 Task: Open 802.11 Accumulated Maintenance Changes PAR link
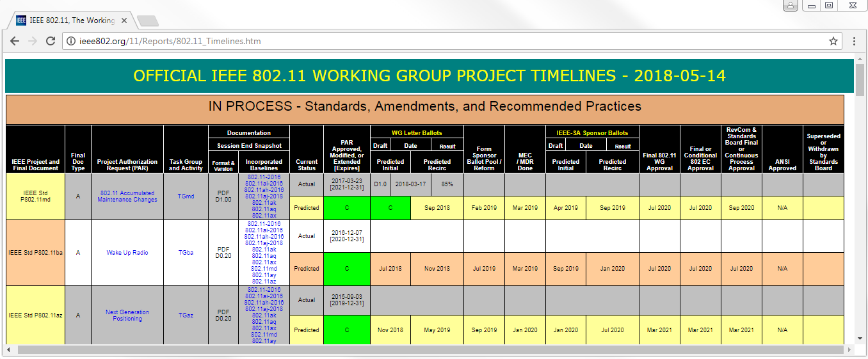click(127, 196)
